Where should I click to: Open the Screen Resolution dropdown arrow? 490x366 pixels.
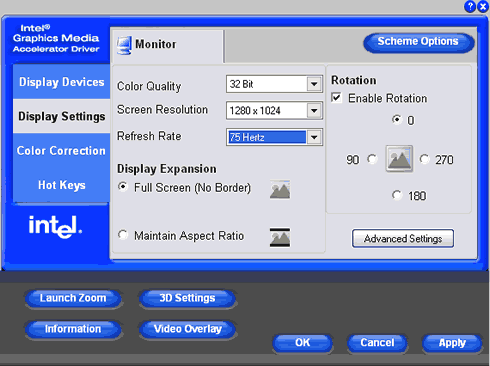(314, 110)
